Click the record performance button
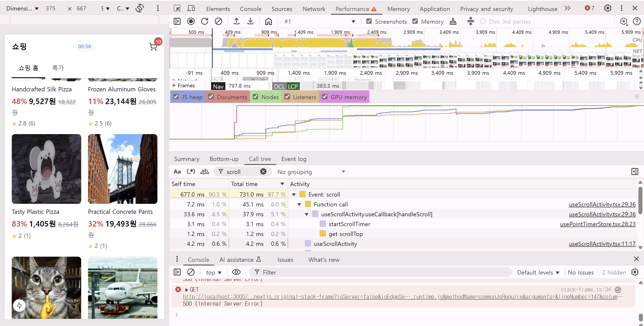644x326 pixels. click(x=191, y=21)
